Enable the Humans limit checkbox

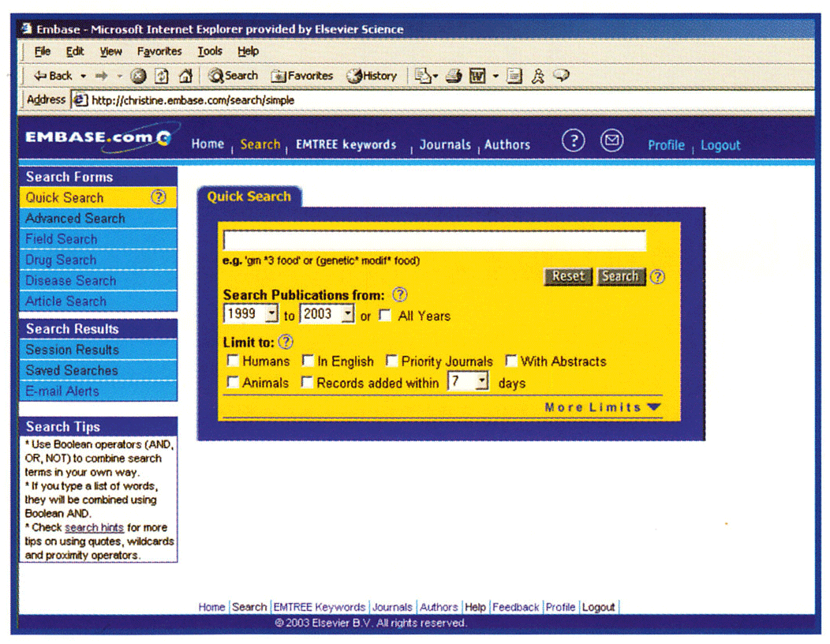tap(233, 361)
